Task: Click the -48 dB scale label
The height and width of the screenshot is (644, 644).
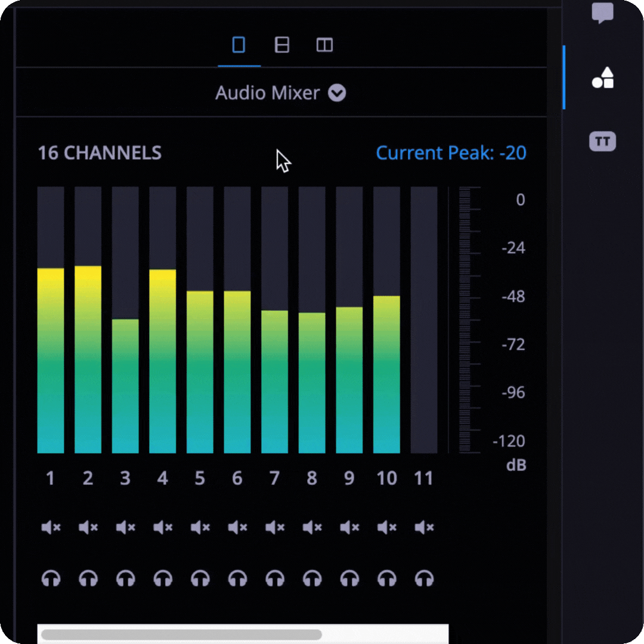Action: (x=513, y=296)
